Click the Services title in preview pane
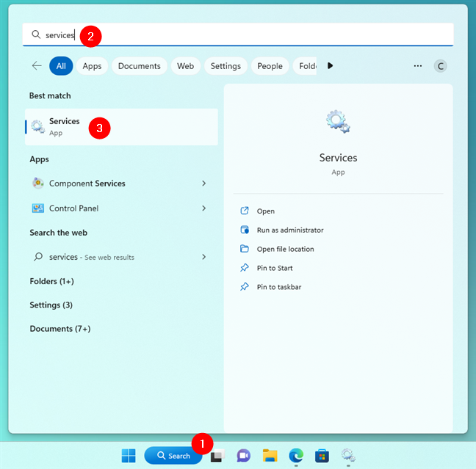The height and width of the screenshot is (469, 476). point(338,158)
